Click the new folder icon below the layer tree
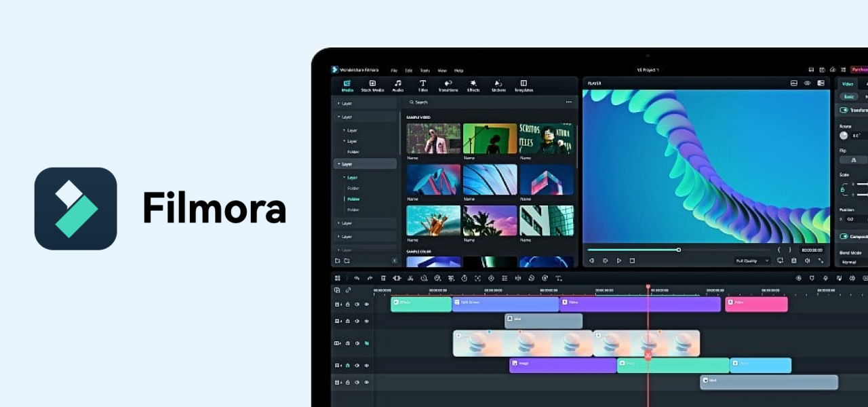The width and height of the screenshot is (868, 407). point(338,260)
